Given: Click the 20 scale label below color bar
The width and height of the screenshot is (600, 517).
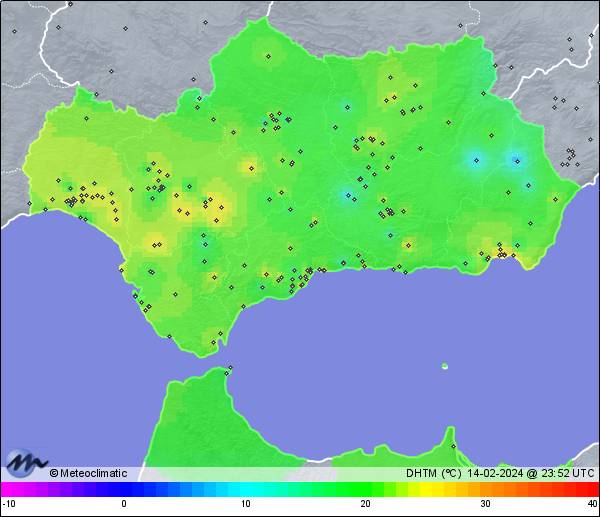Looking at the screenshot, I should [x=365, y=504].
